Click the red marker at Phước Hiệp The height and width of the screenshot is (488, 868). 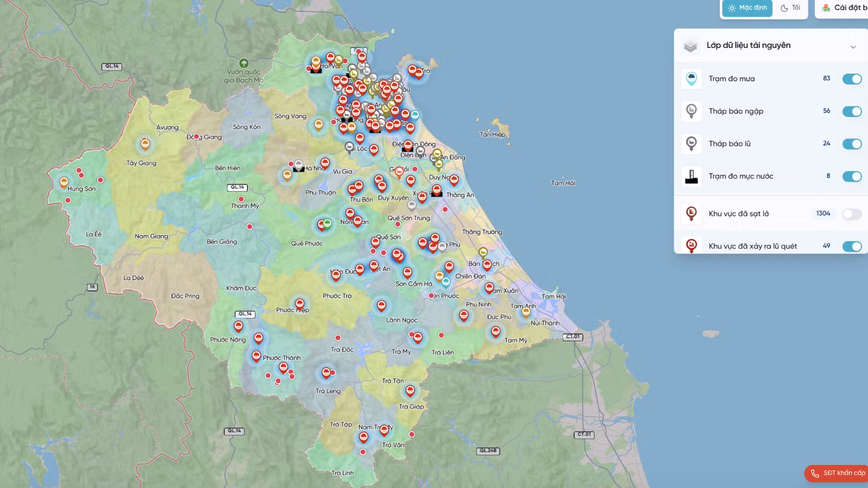pos(300,304)
